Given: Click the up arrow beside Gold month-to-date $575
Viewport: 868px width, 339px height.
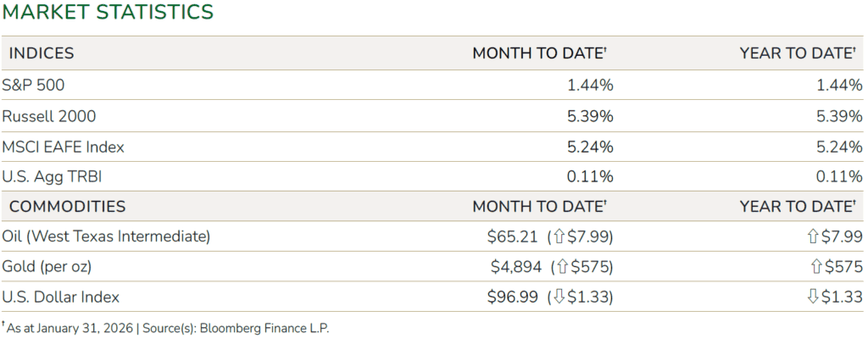Looking at the screenshot, I should [x=560, y=267].
